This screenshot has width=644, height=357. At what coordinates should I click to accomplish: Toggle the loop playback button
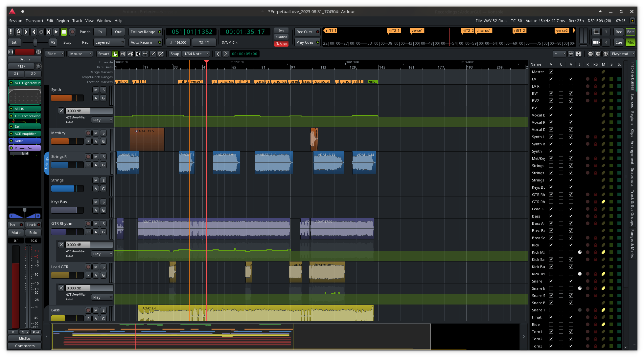pos(41,32)
